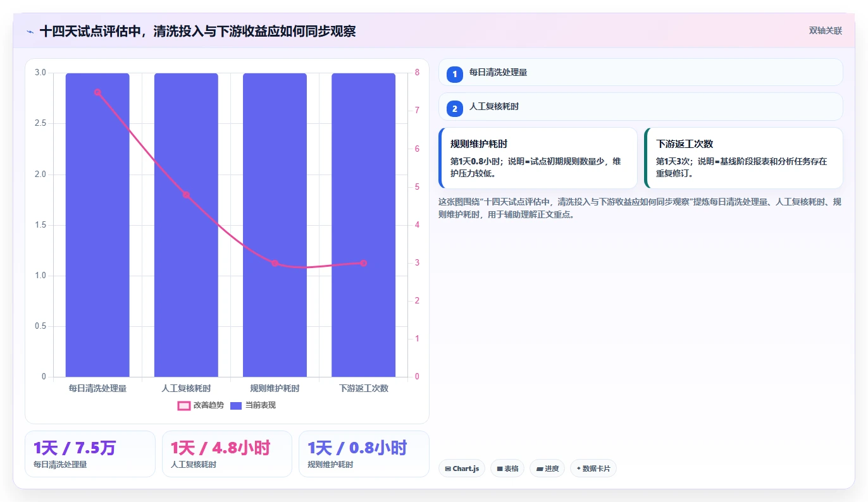Click the pink 改善趋势 legend swatch
The height and width of the screenshot is (502, 868).
coord(183,405)
